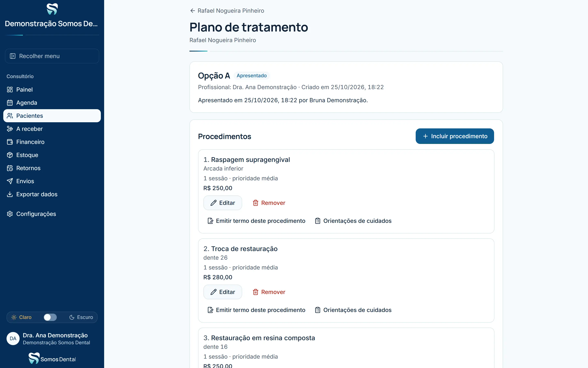Click the Pacientes people icon
Screen dimensions: 588x368
click(x=10, y=116)
